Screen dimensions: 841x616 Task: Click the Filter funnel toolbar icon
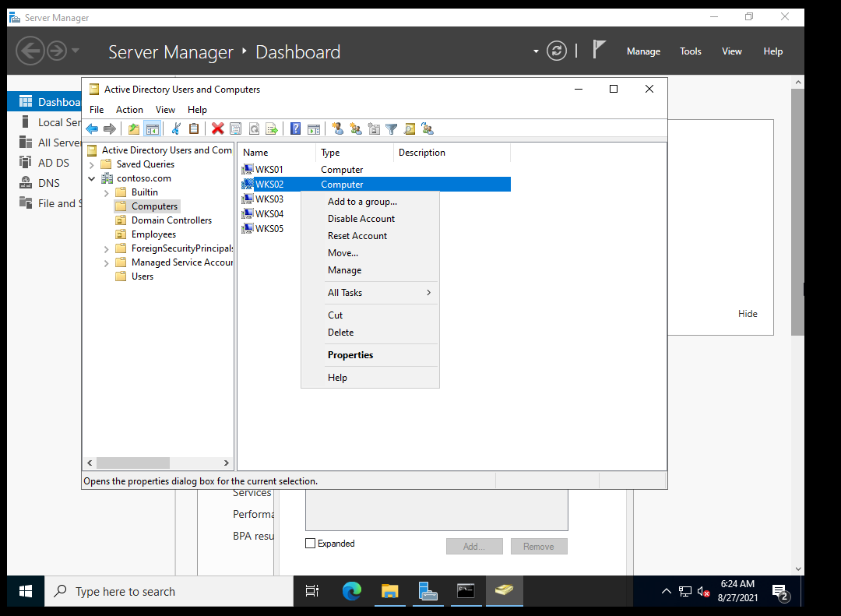[392, 128]
